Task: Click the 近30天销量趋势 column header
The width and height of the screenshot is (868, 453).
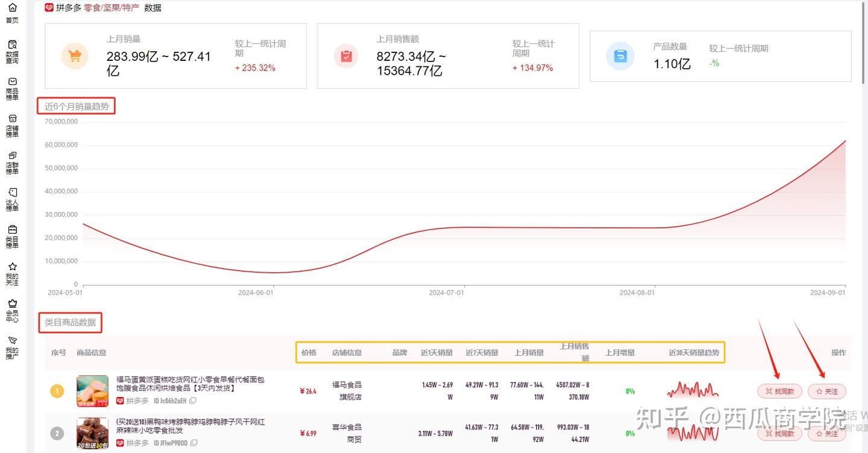Action: 694,352
